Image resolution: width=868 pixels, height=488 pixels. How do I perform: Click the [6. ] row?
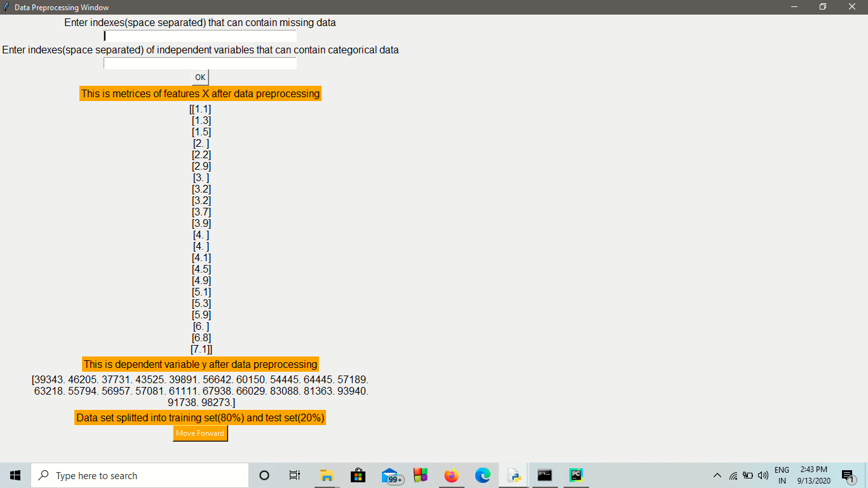coord(201,326)
